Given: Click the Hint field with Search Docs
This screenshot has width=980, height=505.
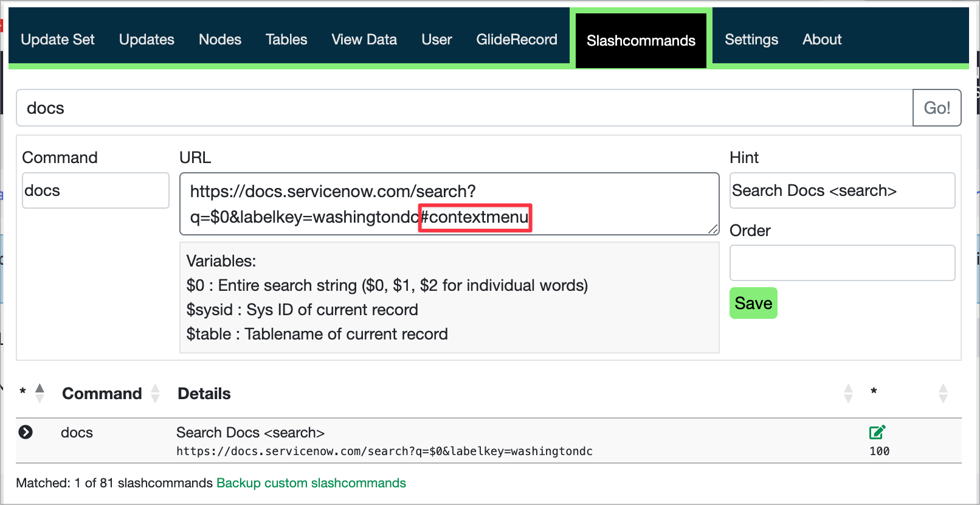Looking at the screenshot, I should point(842,190).
